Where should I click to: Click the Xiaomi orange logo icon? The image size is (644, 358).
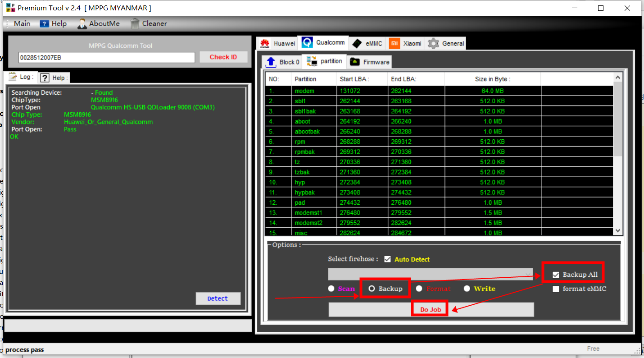pos(395,43)
